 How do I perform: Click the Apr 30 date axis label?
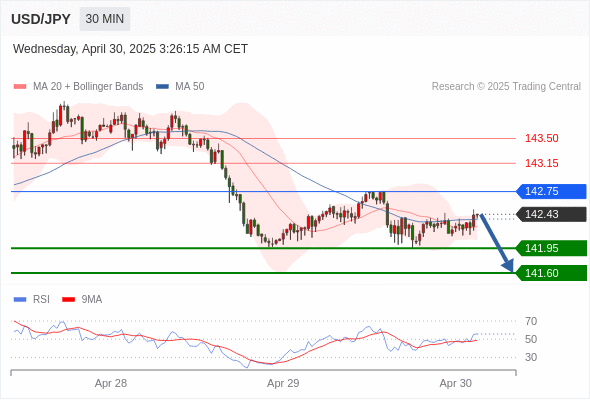455,383
